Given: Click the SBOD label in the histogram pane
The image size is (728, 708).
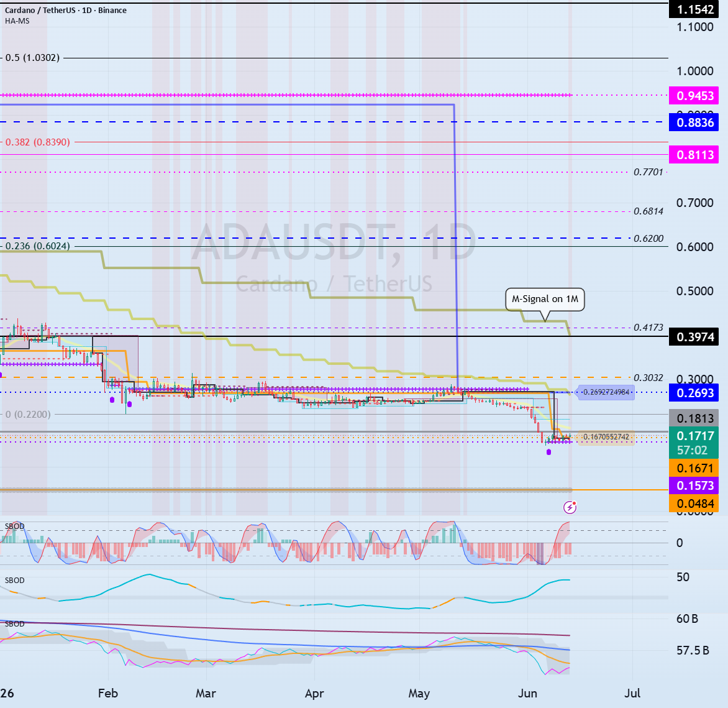Looking at the screenshot, I should pos(14,526).
